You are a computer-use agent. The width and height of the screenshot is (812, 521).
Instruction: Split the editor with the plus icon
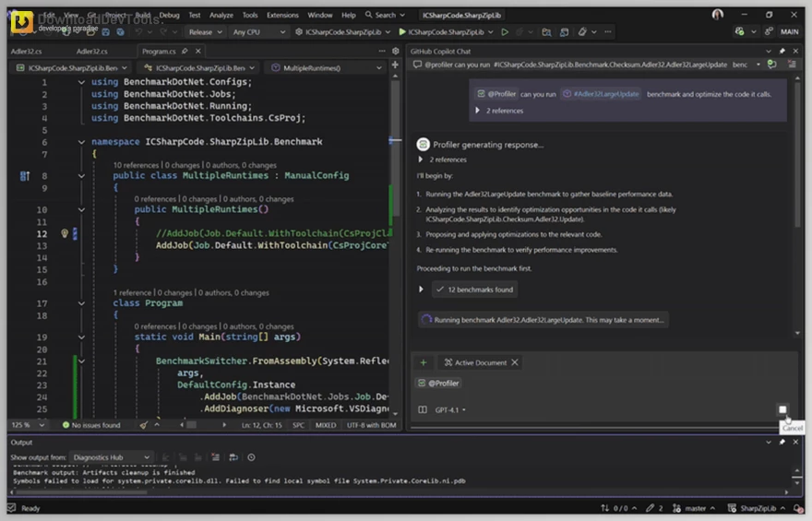pos(395,65)
